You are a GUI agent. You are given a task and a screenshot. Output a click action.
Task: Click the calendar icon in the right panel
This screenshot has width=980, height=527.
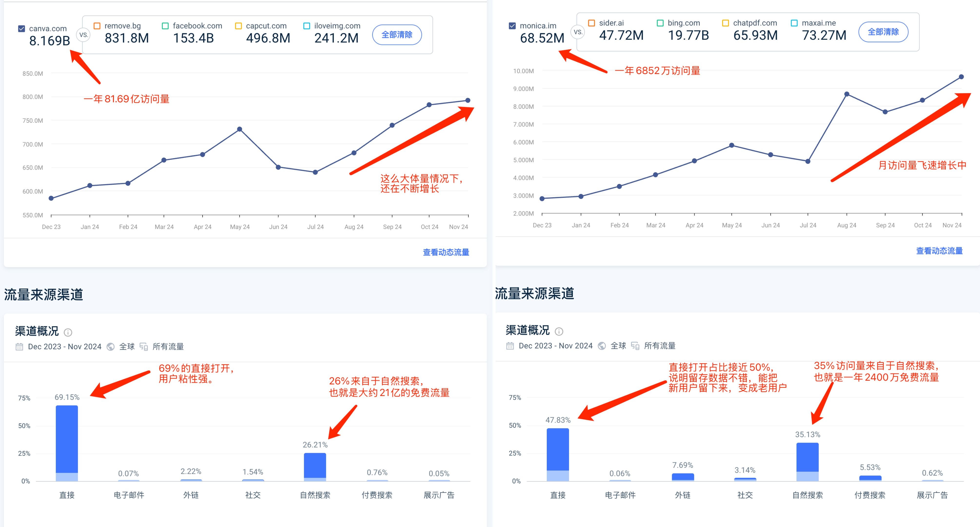pyautogui.click(x=510, y=346)
